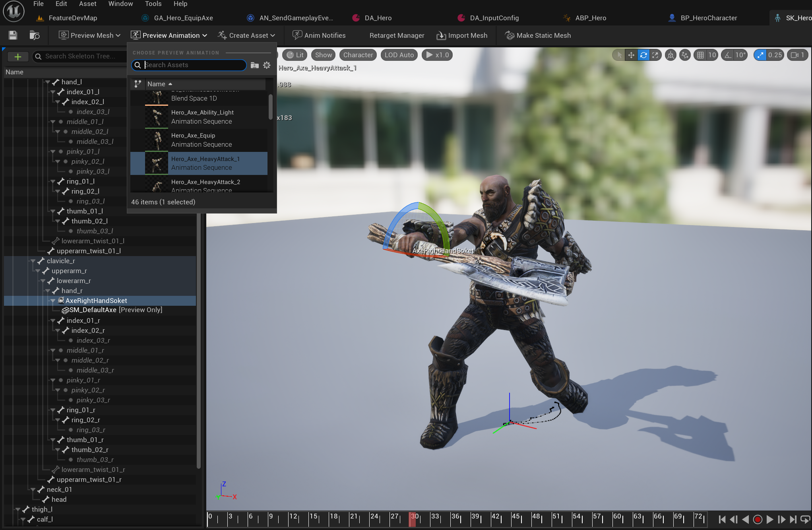Open the Tools menu
The image size is (812, 530).
tap(153, 4)
